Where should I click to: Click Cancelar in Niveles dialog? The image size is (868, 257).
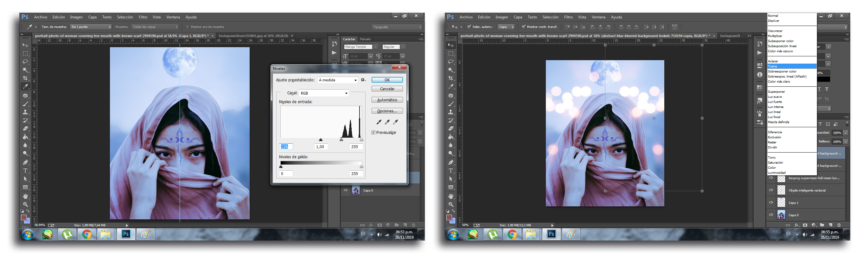[x=387, y=89]
